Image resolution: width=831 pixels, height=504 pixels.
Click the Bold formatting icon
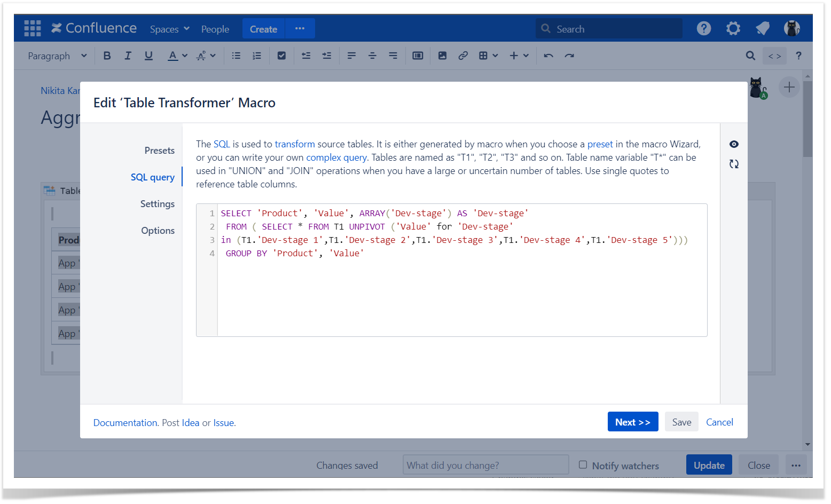[x=107, y=56]
